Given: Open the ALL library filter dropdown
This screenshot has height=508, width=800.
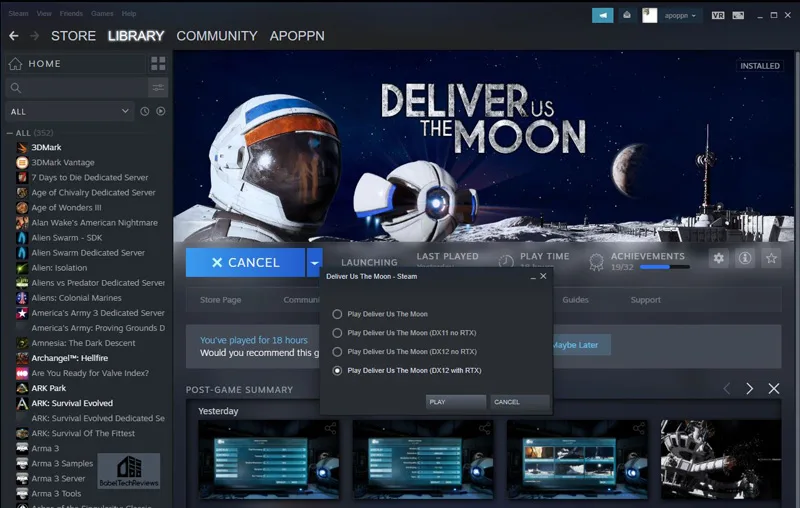Looking at the screenshot, I should [69, 111].
